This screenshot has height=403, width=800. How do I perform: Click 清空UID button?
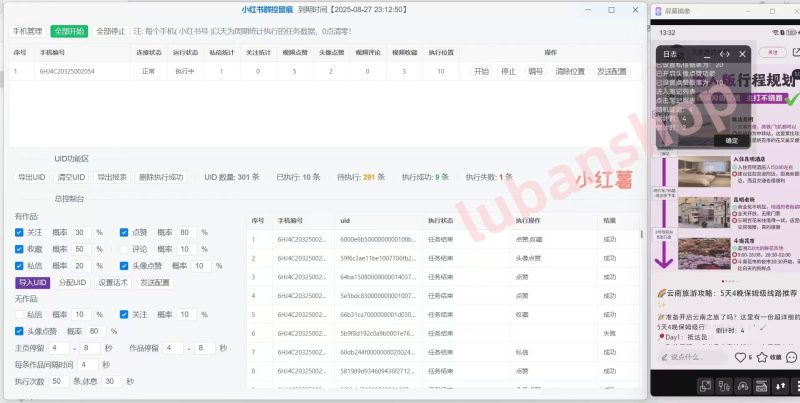[x=71, y=178]
